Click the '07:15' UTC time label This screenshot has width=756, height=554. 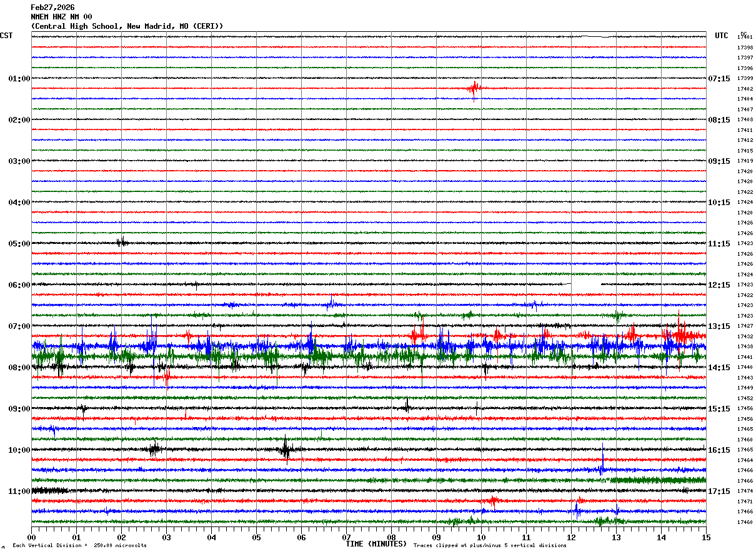click(719, 79)
